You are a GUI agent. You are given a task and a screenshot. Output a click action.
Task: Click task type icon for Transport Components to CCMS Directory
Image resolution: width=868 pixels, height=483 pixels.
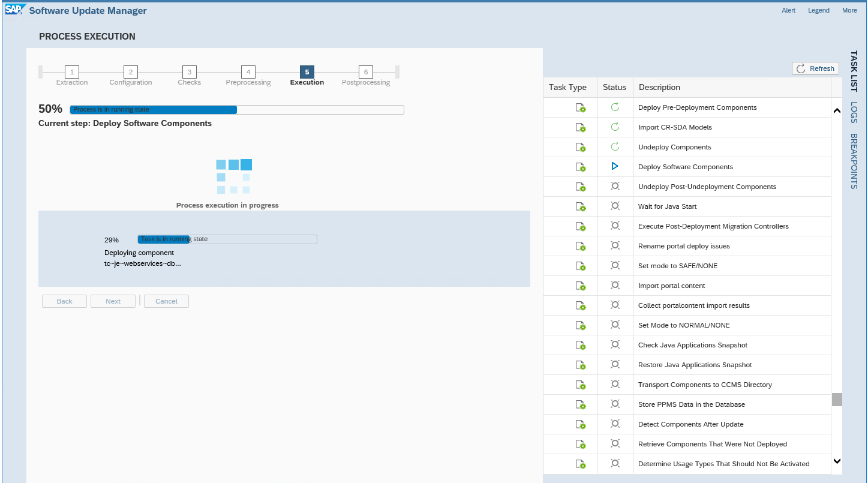click(581, 385)
